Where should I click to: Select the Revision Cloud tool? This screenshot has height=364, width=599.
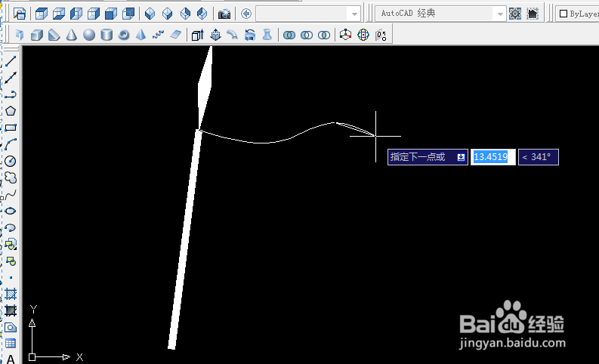click(11, 177)
